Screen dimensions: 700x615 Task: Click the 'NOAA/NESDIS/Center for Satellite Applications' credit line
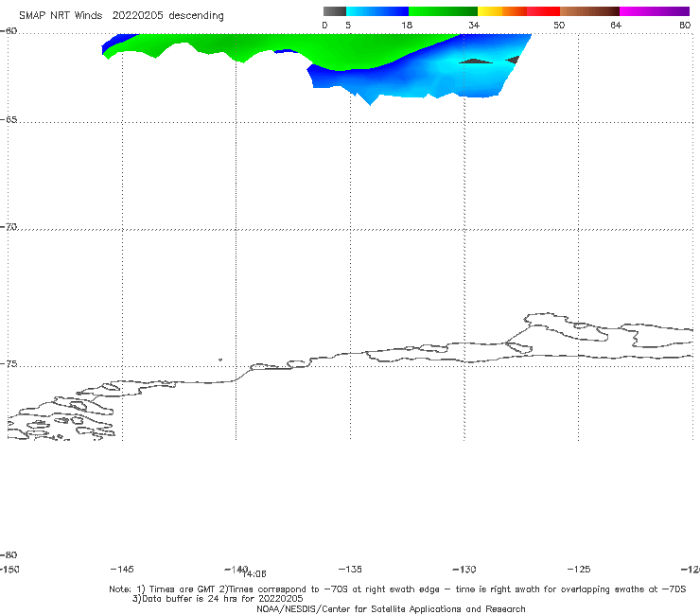[391, 608]
